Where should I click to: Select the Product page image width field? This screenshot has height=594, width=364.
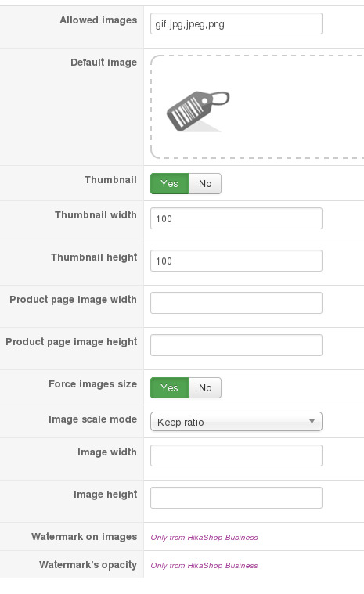tap(236, 303)
